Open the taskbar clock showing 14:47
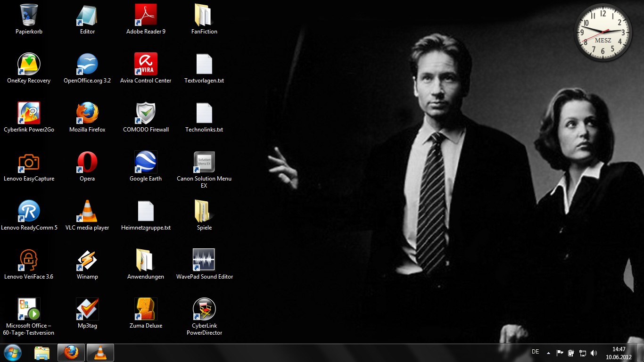Screen dimensions: 644x362 619,353
